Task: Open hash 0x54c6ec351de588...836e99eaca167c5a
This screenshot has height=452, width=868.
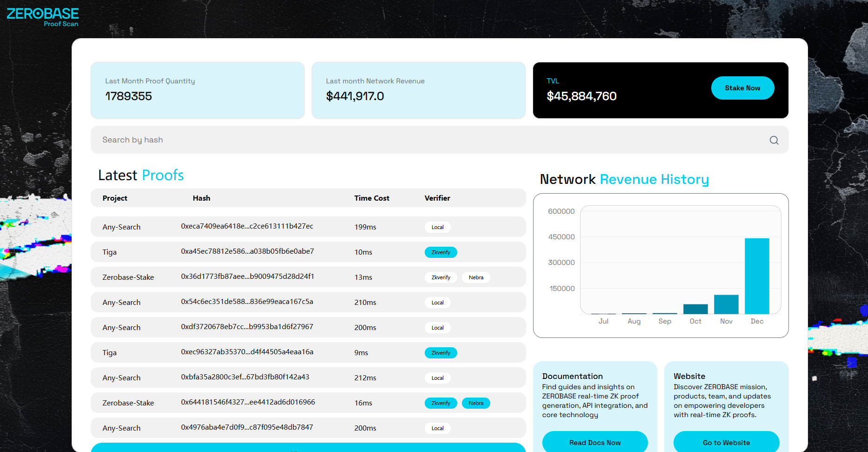Action: click(x=247, y=302)
